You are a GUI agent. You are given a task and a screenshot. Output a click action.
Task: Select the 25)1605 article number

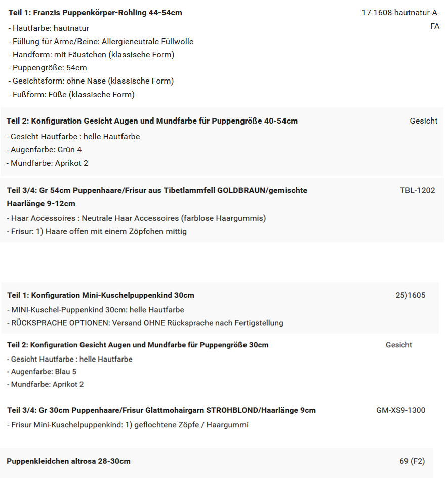coord(410,295)
